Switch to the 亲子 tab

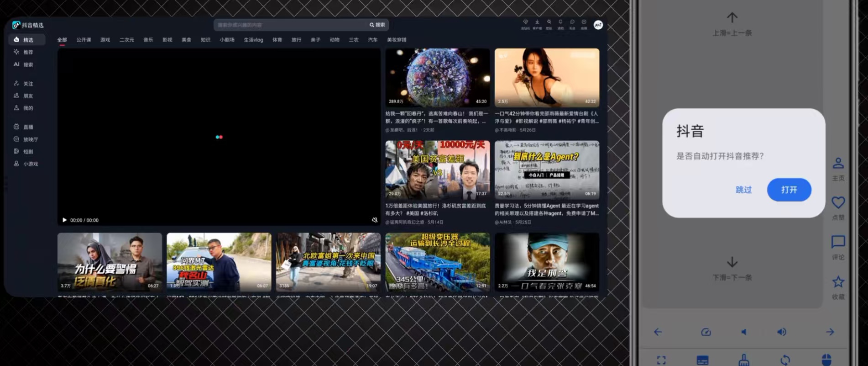point(315,40)
